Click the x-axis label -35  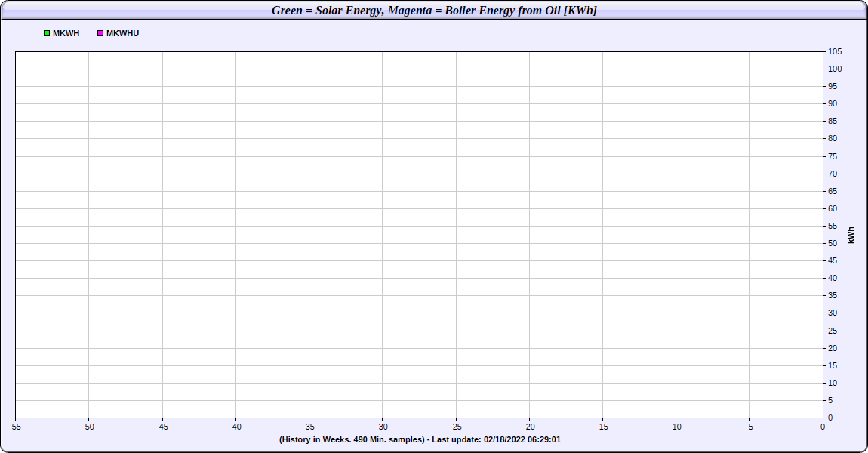pyautogui.click(x=309, y=427)
